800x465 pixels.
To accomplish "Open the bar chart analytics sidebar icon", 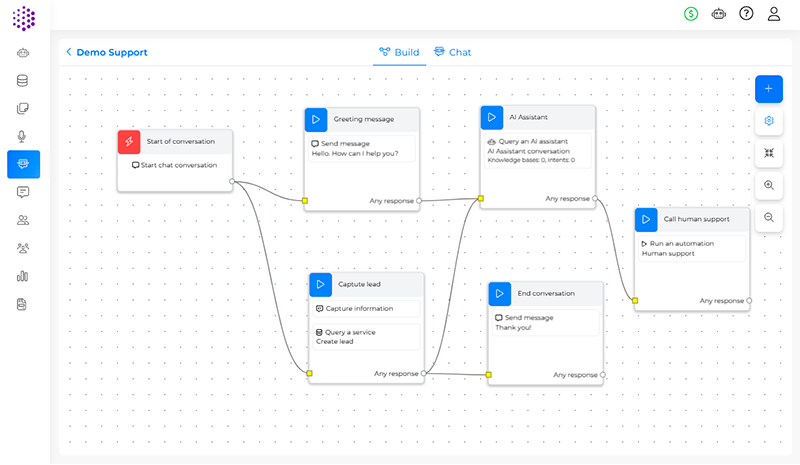I will (x=23, y=276).
